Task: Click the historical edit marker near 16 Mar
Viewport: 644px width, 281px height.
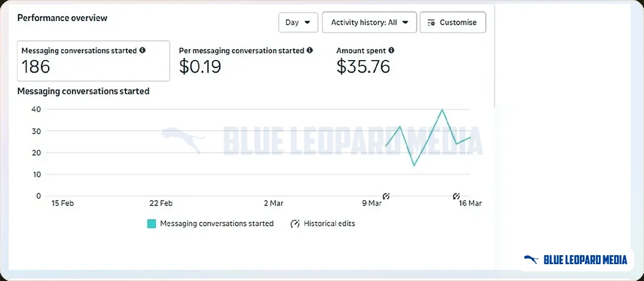Action: pyautogui.click(x=456, y=196)
